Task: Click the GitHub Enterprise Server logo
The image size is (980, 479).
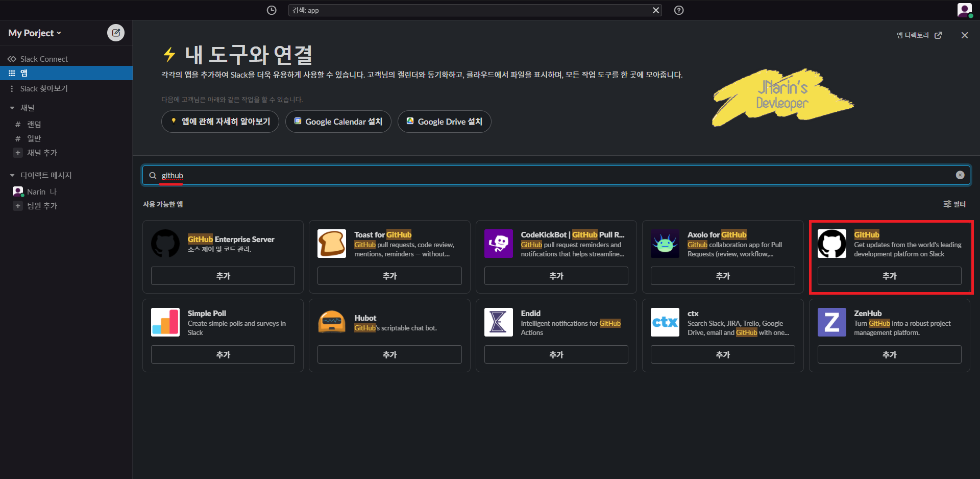Action: [x=165, y=244]
